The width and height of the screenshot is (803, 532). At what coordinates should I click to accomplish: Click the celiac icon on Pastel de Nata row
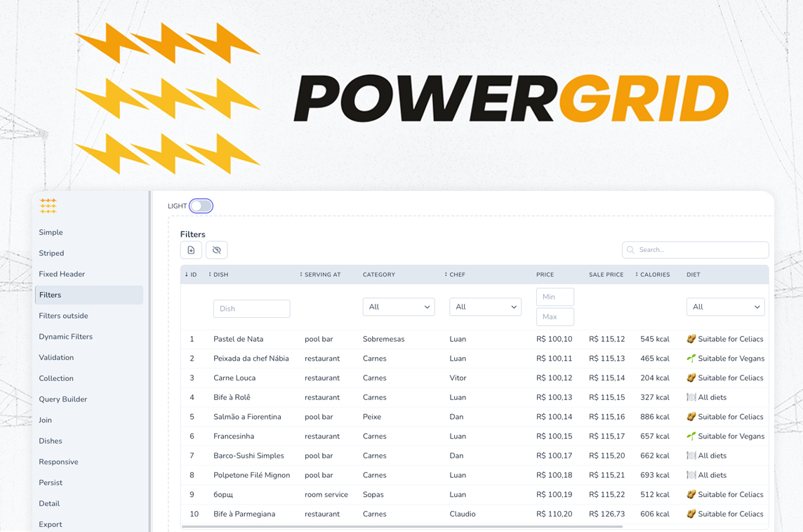(691, 339)
